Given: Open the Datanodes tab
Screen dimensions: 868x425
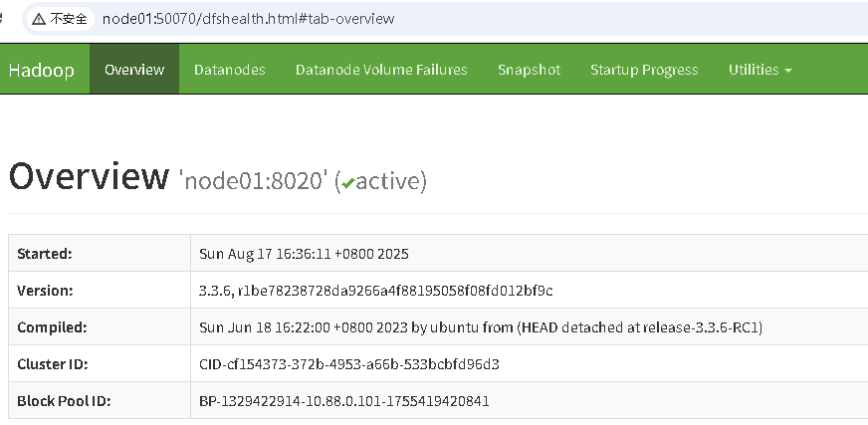Looking at the screenshot, I should 229,70.
